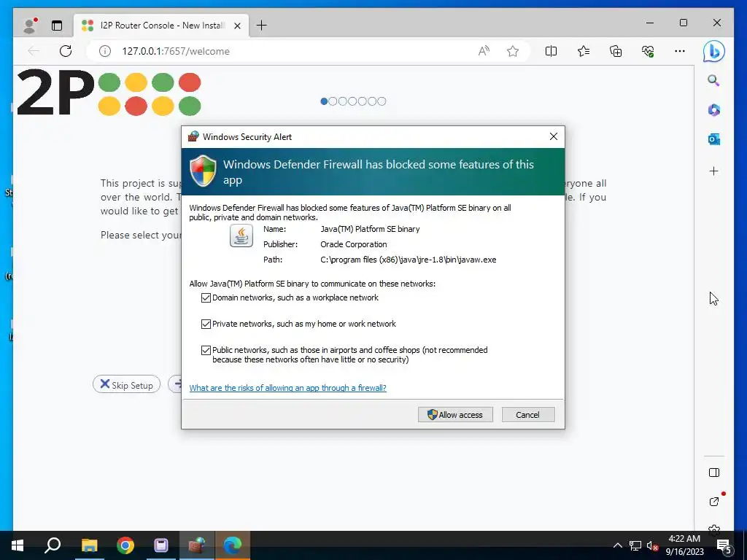Cancel the Windows Security Alert
747x560 pixels.
pos(528,415)
